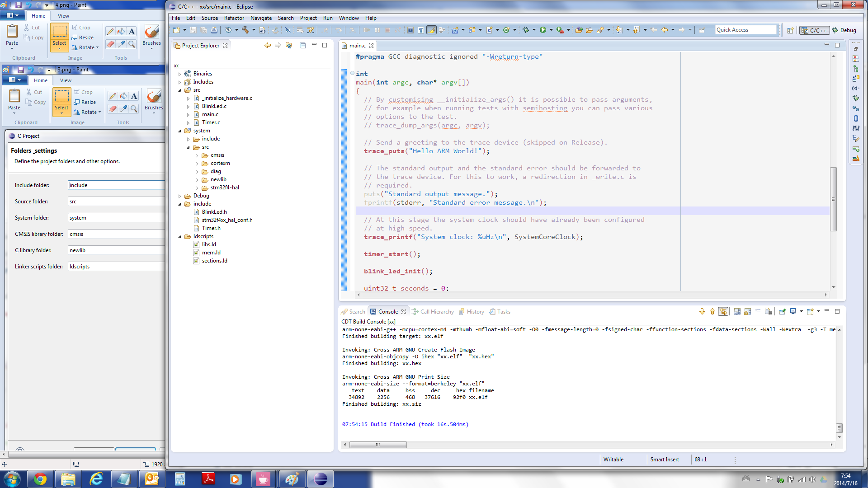Select the History tab
The width and height of the screenshot is (868, 488).
tap(472, 312)
